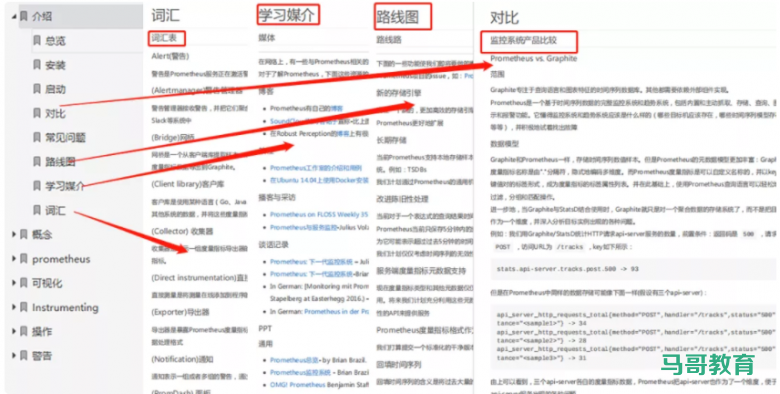This screenshot has width=780, height=394.
Task: Collapse the 介绍 section arrow
Action: click(x=14, y=16)
